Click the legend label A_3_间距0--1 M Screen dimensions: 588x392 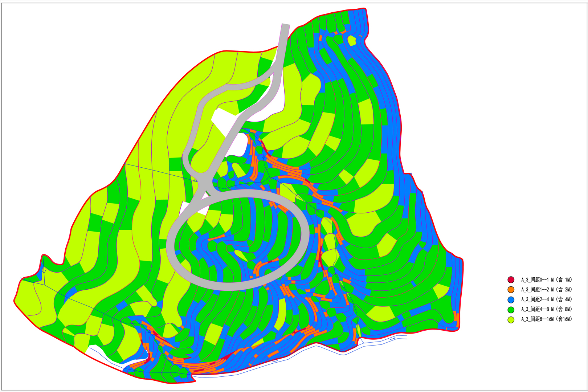(546, 279)
